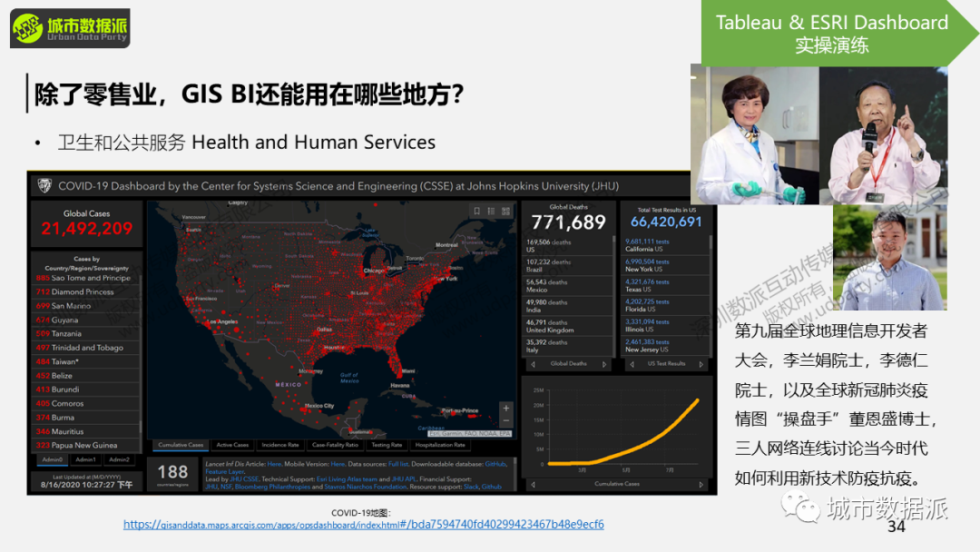Viewport: 980px width, 552px height.
Task: Select Tanzania in the cases list
Action: (x=85, y=334)
